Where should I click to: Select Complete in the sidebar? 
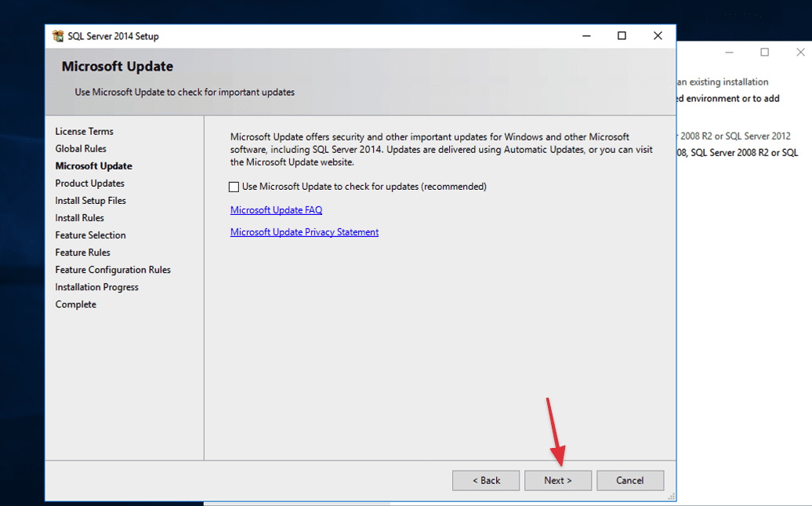(x=75, y=304)
